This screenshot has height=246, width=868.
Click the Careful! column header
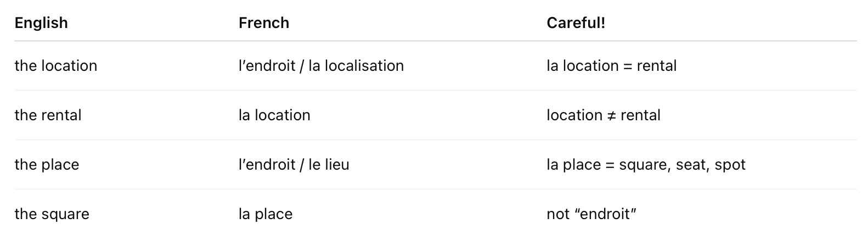click(x=576, y=23)
